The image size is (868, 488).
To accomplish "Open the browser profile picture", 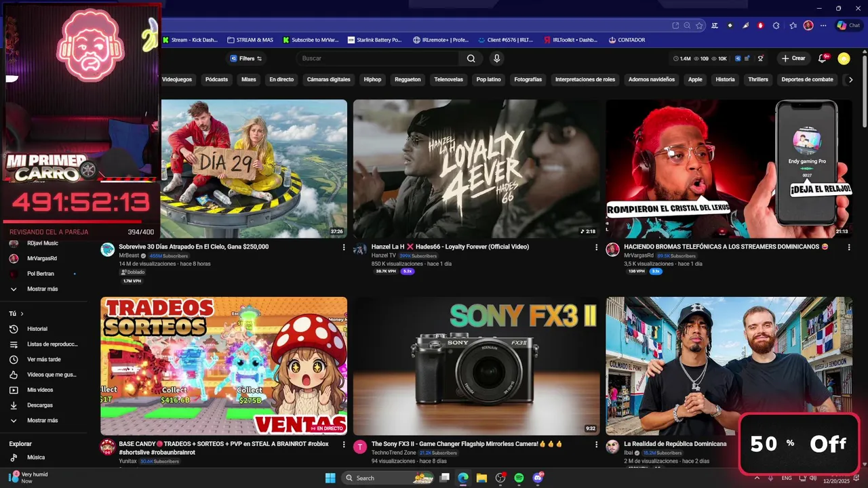I will [808, 25].
